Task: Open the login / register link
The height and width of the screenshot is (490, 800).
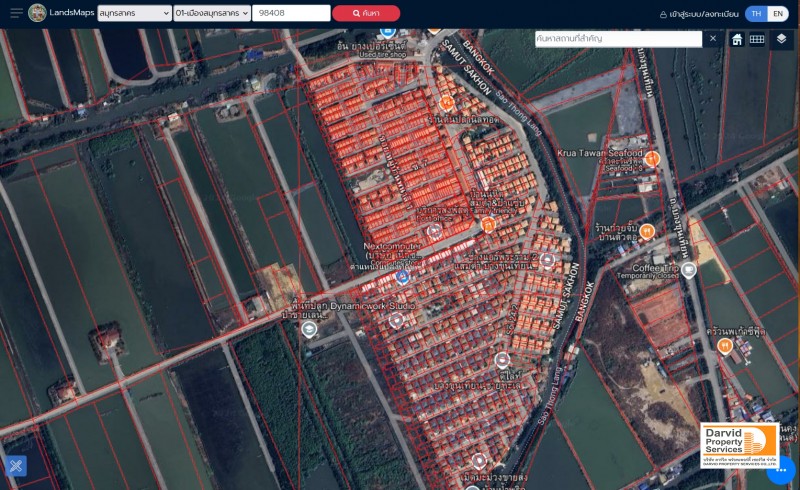Action: pyautogui.click(x=699, y=14)
